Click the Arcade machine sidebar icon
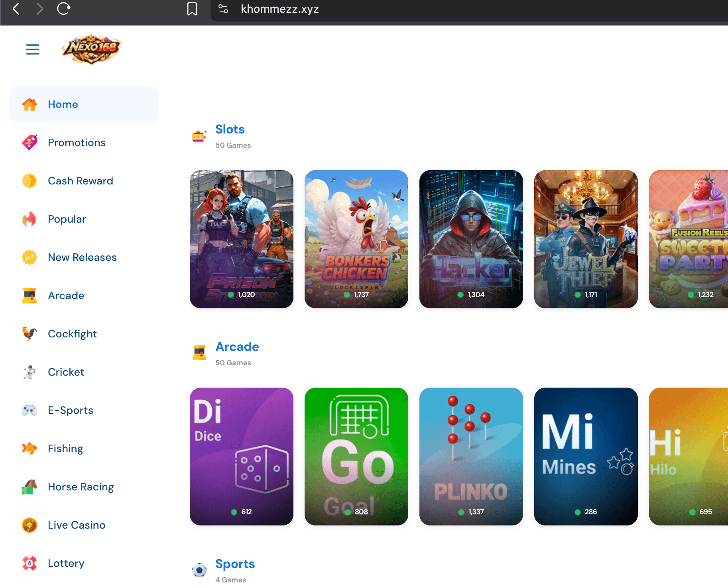This screenshot has width=728, height=588. click(x=30, y=296)
